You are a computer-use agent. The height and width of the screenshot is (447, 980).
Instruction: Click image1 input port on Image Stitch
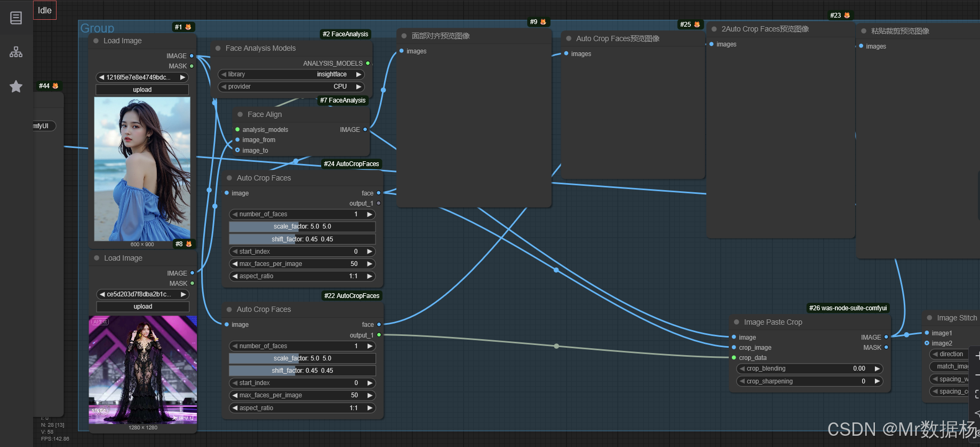927,333
